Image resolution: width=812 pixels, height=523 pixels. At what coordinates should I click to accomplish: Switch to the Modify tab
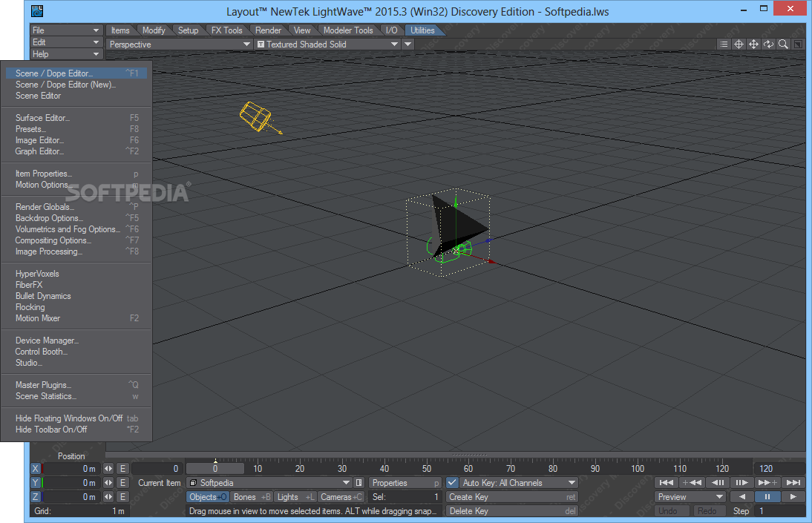click(154, 30)
